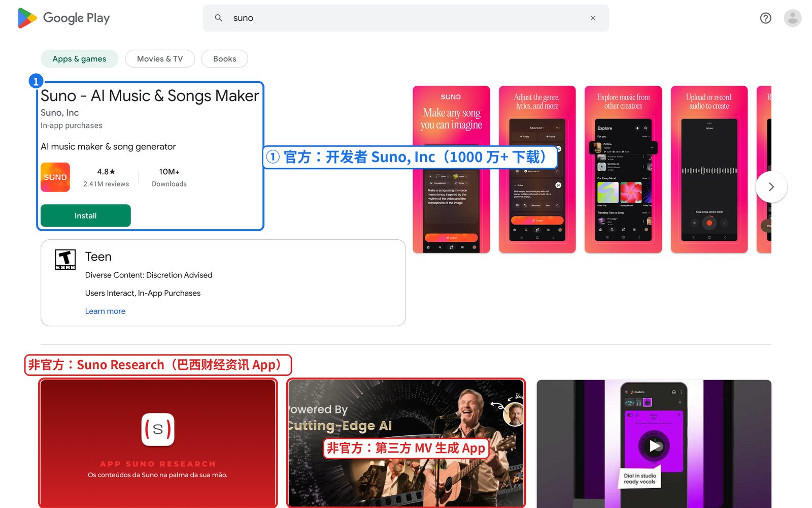This screenshot has height=508, width=812.
Task: Open the account avatar menu
Action: [x=792, y=18]
